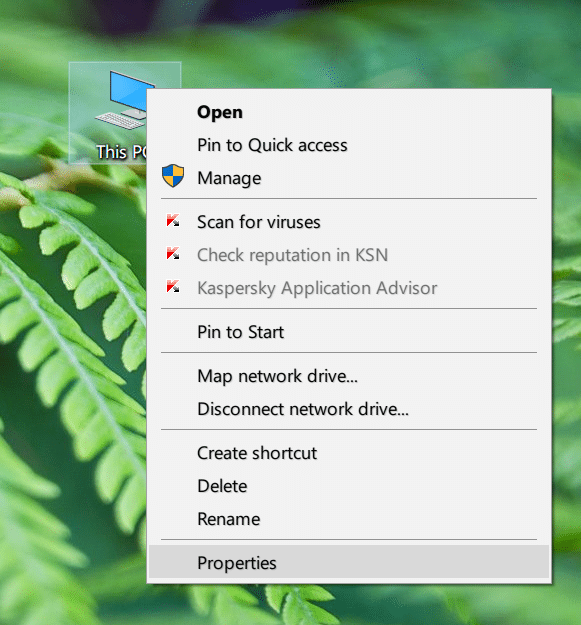The height and width of the screenshot is (625, 581).
Task: Choose Pin to Start
Action: 349,332
